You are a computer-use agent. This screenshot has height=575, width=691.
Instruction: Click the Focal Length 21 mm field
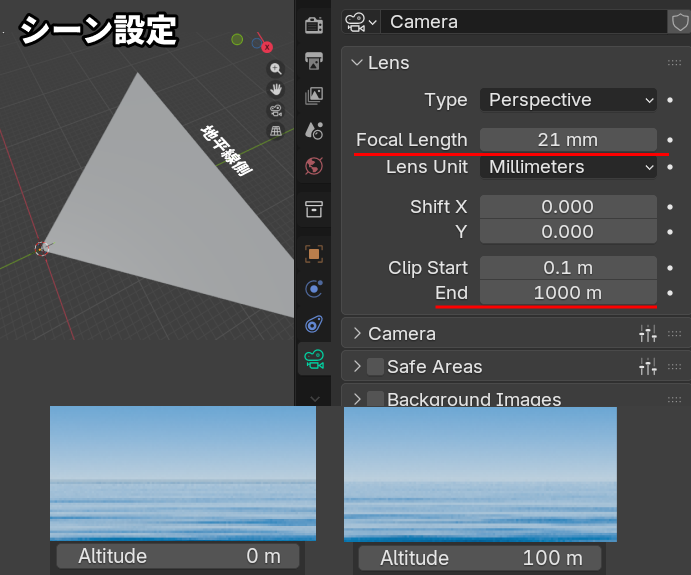tap(568, 140)
